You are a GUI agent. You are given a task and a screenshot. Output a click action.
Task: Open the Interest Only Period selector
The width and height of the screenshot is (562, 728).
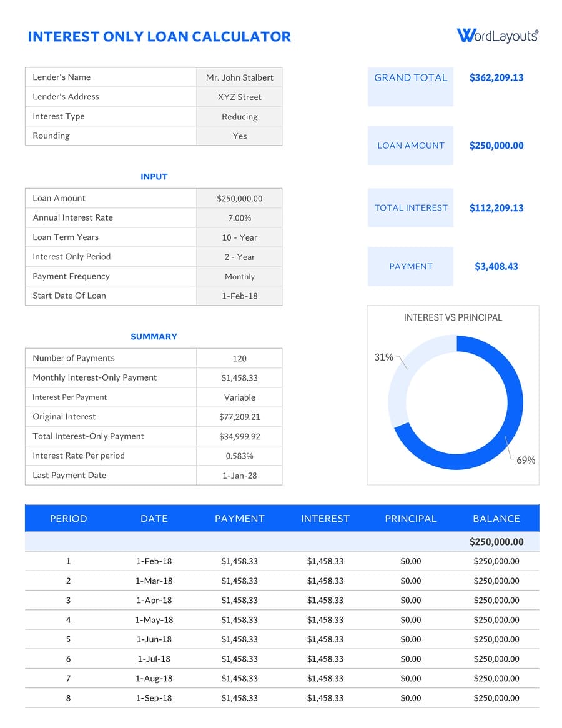tap(239, 257)
